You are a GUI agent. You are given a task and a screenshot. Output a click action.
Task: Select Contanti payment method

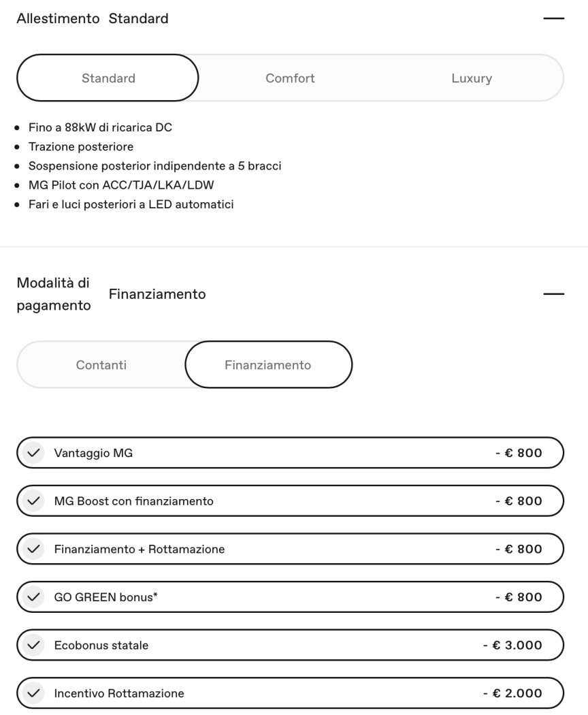tap(101, 365)
